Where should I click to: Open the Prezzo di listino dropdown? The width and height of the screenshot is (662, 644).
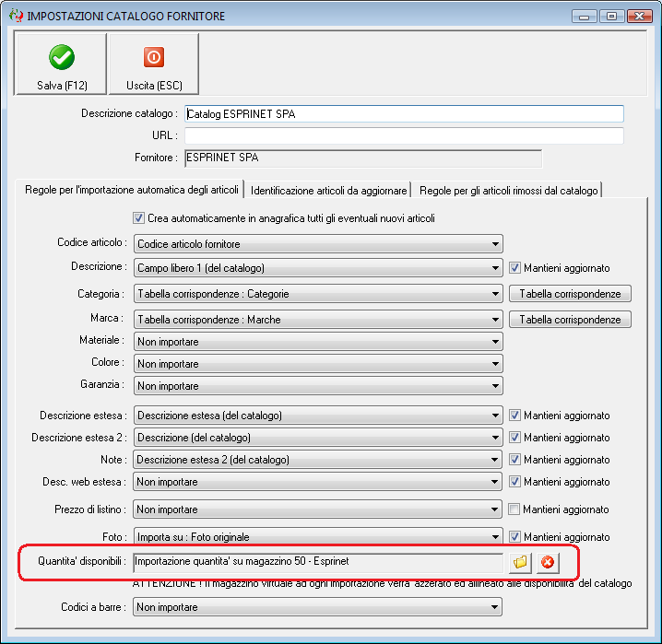pyautogui.click(x=317, y=509)
